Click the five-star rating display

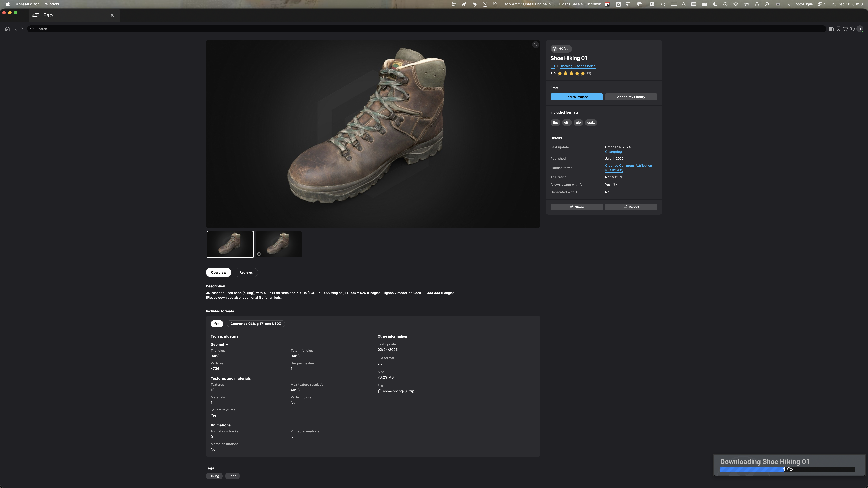[571, 73]
